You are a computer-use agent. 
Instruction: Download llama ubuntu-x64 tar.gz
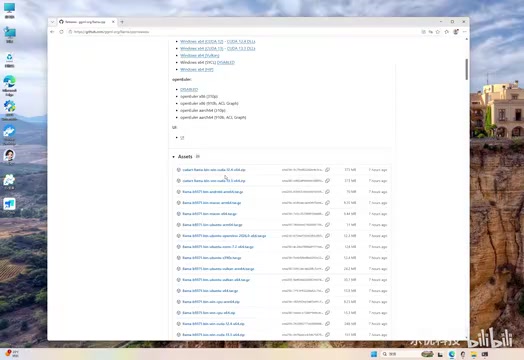(x=210, y=291)
